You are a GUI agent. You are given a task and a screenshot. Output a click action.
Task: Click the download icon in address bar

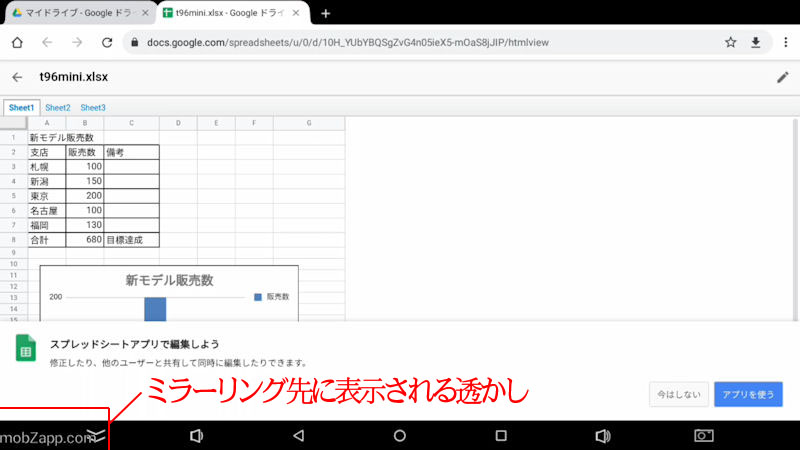point(756,43)
